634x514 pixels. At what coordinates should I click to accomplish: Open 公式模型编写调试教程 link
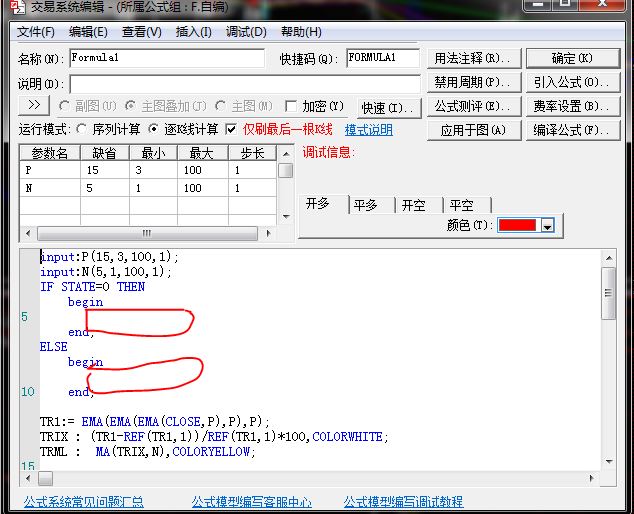coord(403,502)
